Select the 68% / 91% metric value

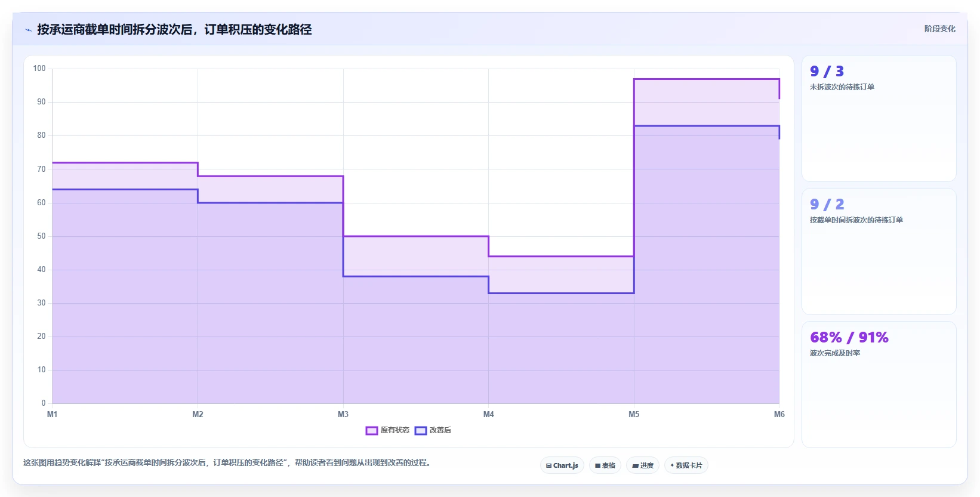[x=849, y=338]
